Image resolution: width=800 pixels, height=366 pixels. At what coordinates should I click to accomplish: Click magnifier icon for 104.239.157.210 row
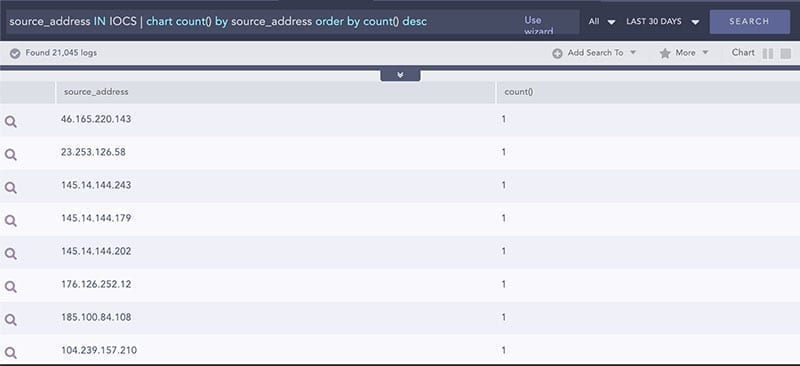click(11, 353)
